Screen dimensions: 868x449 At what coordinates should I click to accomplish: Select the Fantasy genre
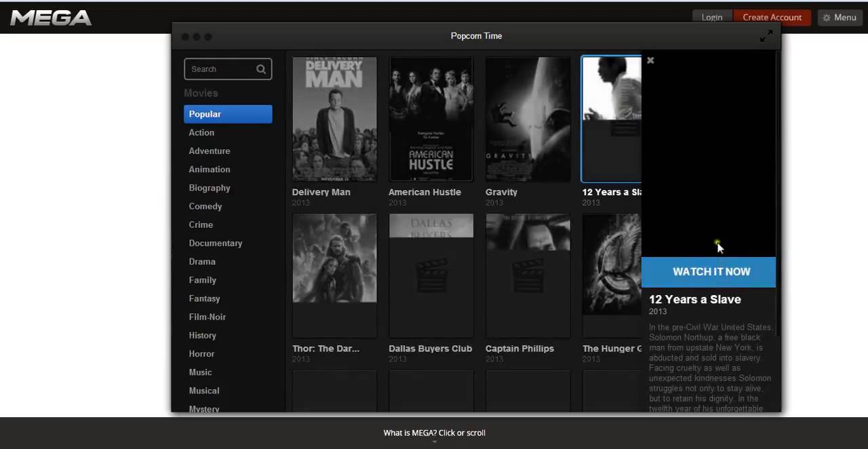click(204, 298)
